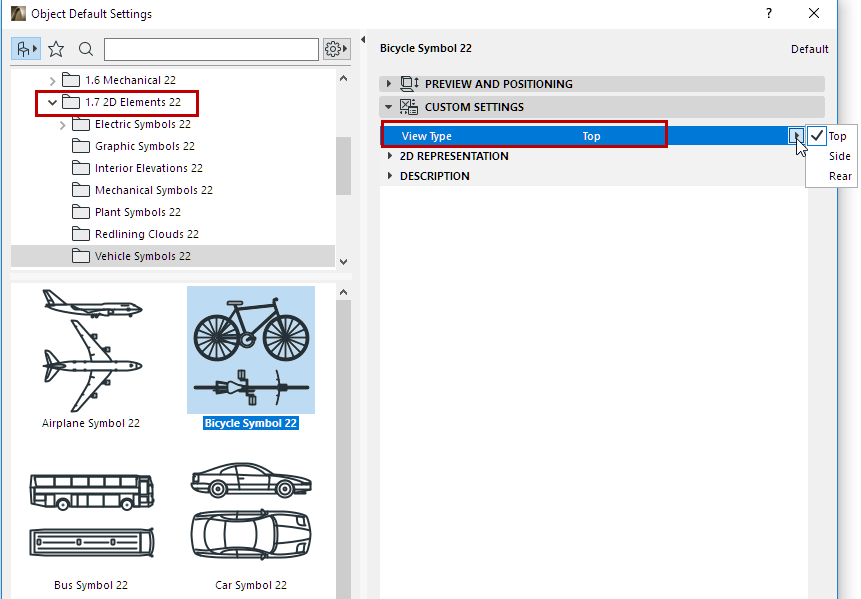Click the Plant Symbols 22 folder icon

[x=81, y=212]
